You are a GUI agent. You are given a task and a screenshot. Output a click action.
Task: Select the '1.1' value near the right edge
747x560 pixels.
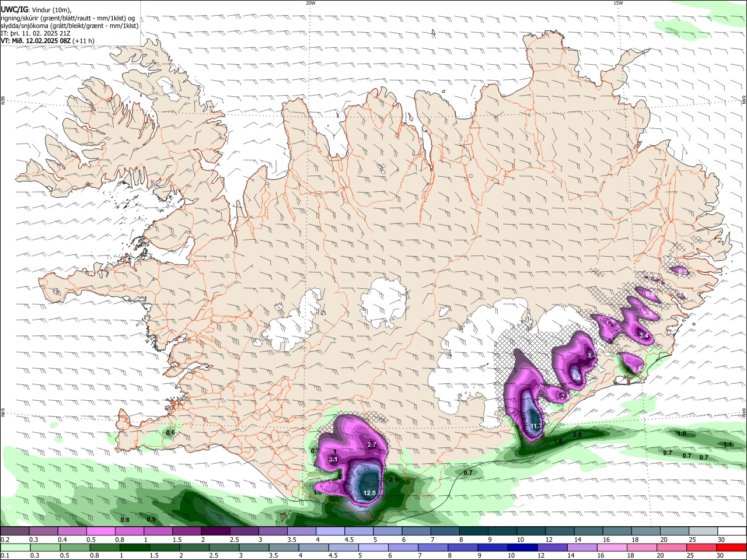(x=728, y=444)
